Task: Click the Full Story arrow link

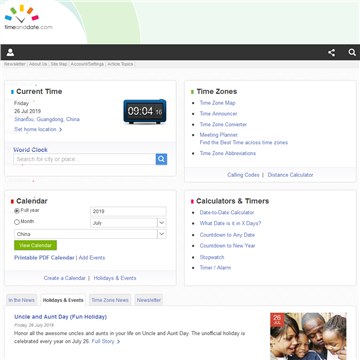Action: click(x=118, y=342)
